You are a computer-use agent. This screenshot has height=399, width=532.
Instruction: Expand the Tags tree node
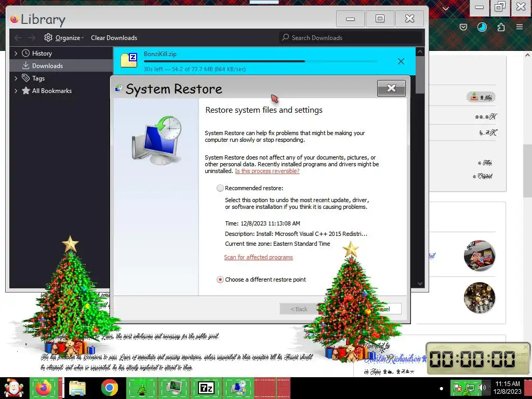point(16,78)
